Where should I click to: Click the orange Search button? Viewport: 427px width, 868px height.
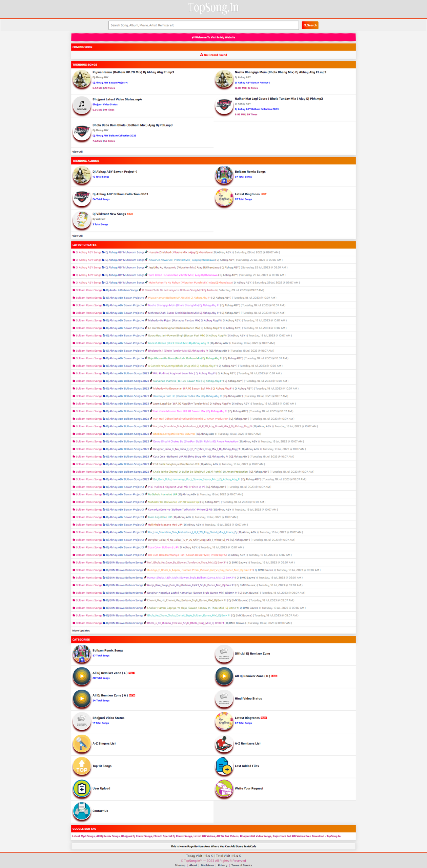tap(310, 25)
